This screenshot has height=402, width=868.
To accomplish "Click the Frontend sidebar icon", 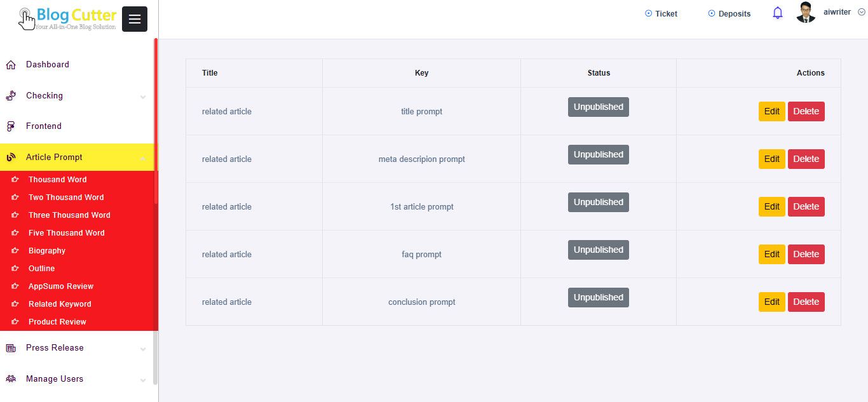I will [x=11, y=126].
